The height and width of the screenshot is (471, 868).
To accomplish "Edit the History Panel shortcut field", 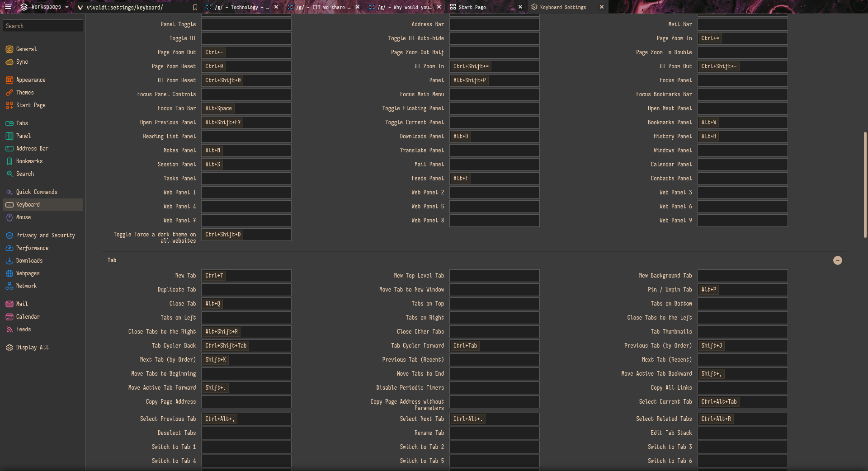I will pos(742,137).
